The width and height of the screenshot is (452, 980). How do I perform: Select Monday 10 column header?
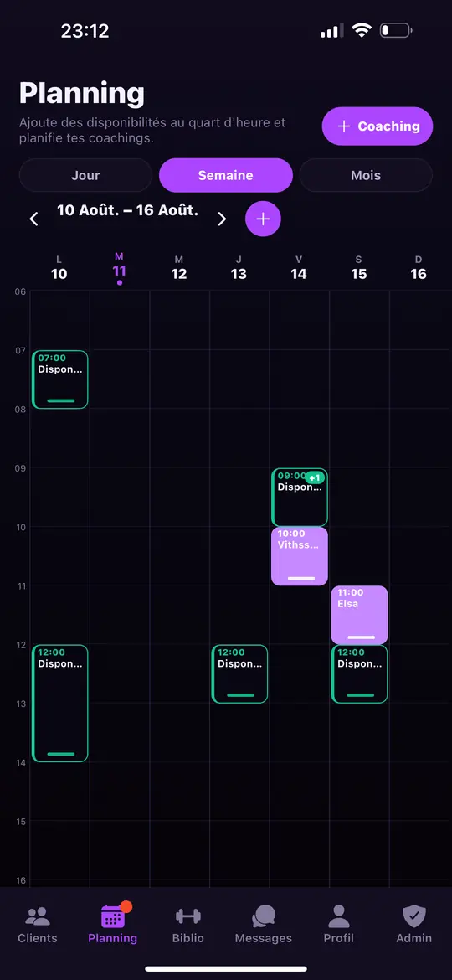click(x=59, y=267)
